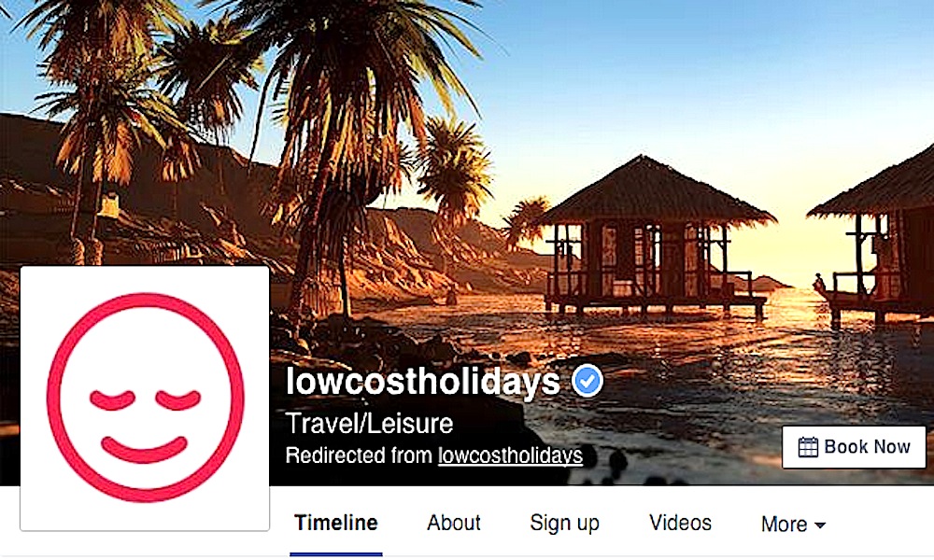Click the calendar icon in Book Now
This screenshot has height=560, width=934.
click(808, 447)
